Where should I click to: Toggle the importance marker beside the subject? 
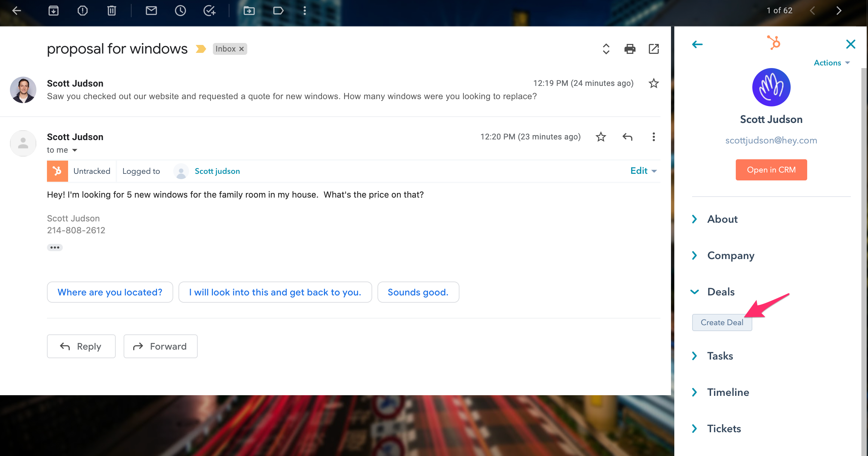pyautogui.click(x=201, y=49)
